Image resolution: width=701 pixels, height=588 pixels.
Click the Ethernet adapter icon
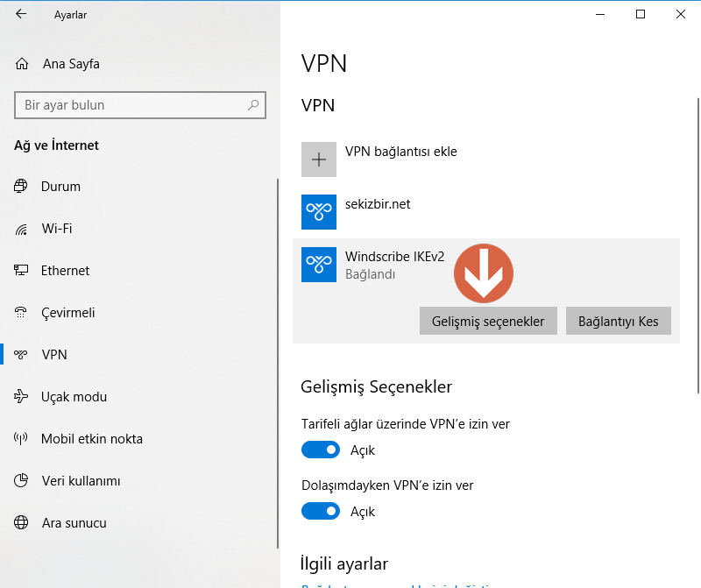[19, 270]
